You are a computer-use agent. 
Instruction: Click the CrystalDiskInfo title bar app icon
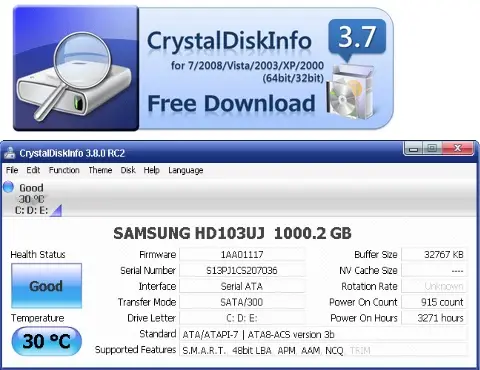[10, 153]
